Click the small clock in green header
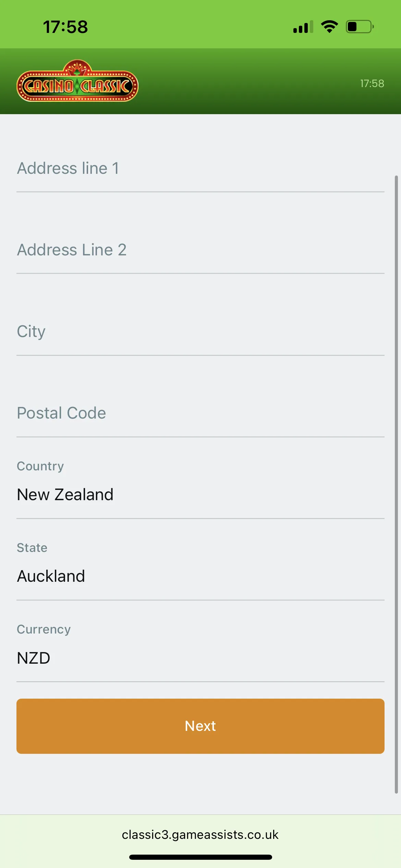The image size is (401, 868). 372,83
